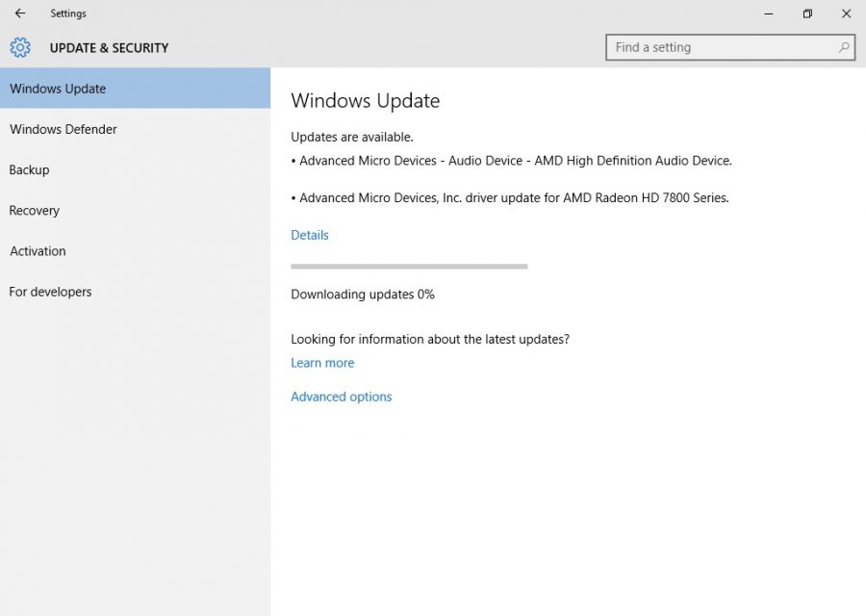
Task: Click the Downloading updates 0% status text
Action: 362,294
